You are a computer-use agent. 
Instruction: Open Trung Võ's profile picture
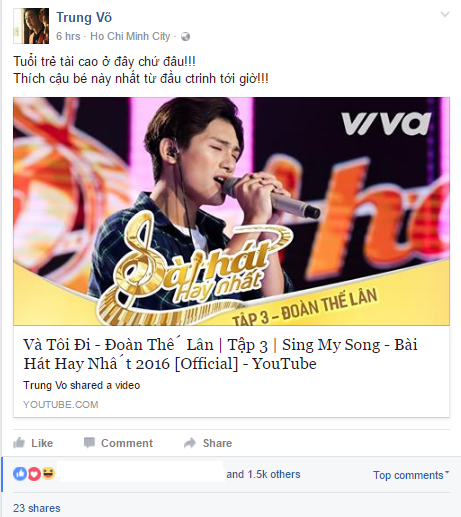[31, 26]
